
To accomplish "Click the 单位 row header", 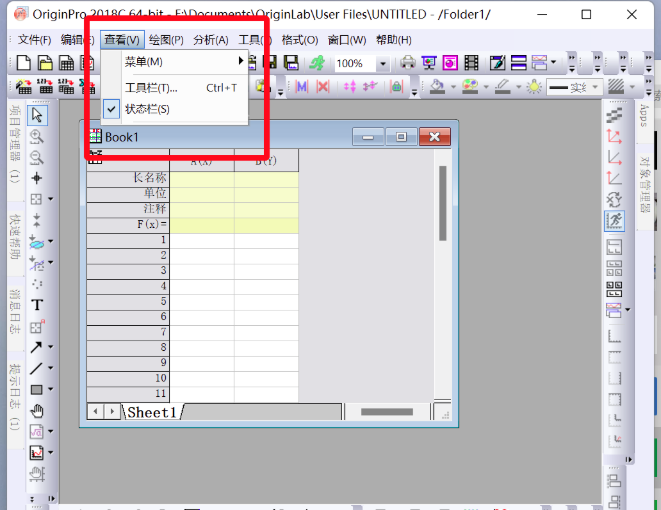I will click(x=128, y=193).
